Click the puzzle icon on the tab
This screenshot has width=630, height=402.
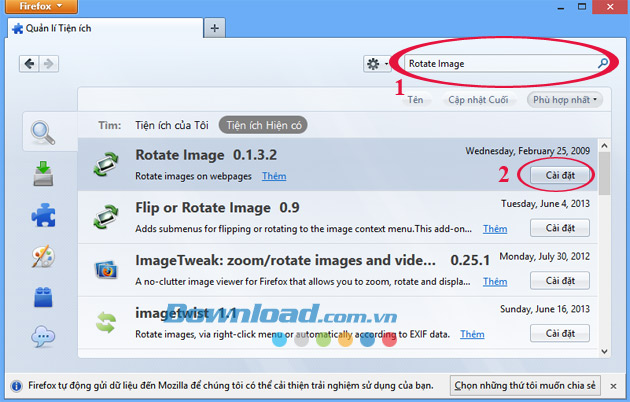coord(18,29)
